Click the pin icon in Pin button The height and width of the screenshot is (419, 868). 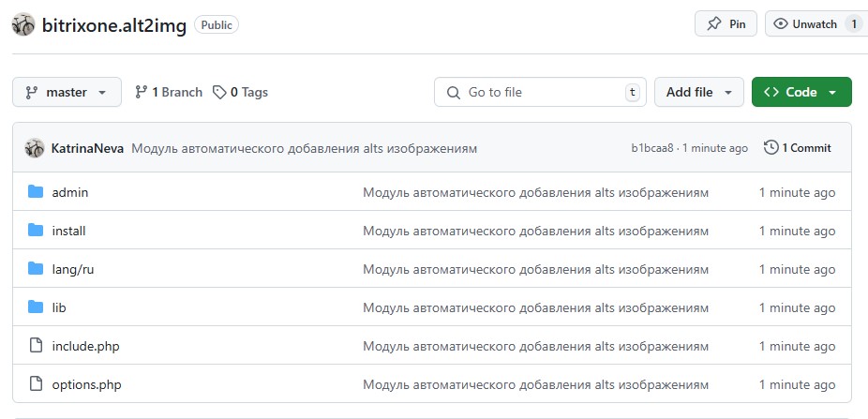(x=714, y=23)
